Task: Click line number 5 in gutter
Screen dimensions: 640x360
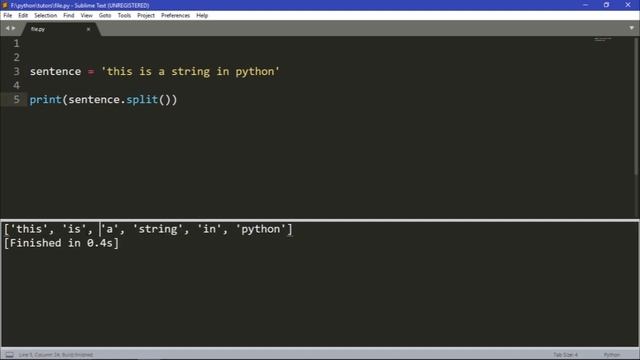Action: [x=16, y=99]
